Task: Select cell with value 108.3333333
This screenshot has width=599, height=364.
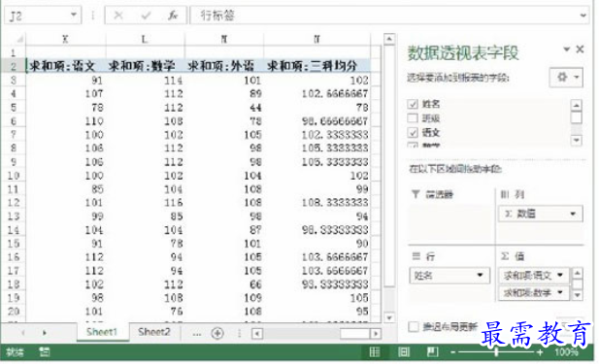Action: pyautogui.click(x=316, y=203)
